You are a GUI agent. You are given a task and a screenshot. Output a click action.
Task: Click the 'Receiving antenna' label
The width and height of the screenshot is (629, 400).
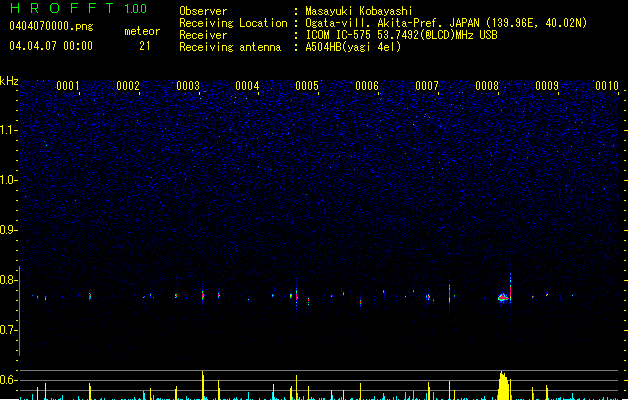pyautogui.click(x=230, y=47)
